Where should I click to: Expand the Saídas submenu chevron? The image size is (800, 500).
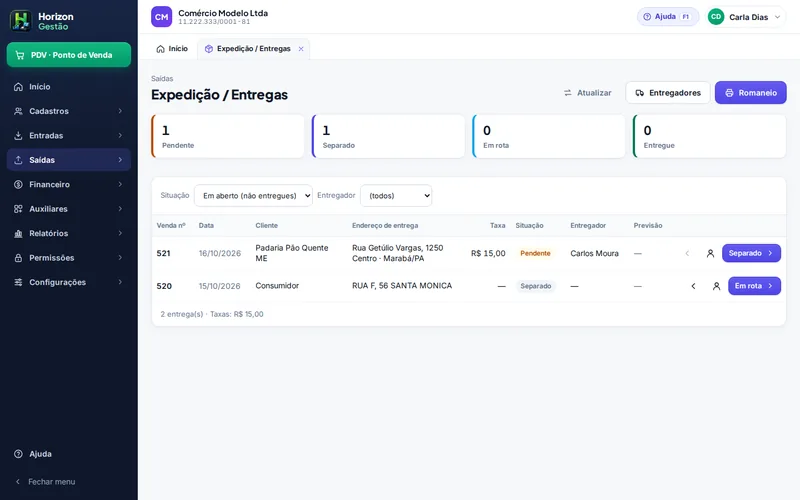coord(120,160)
